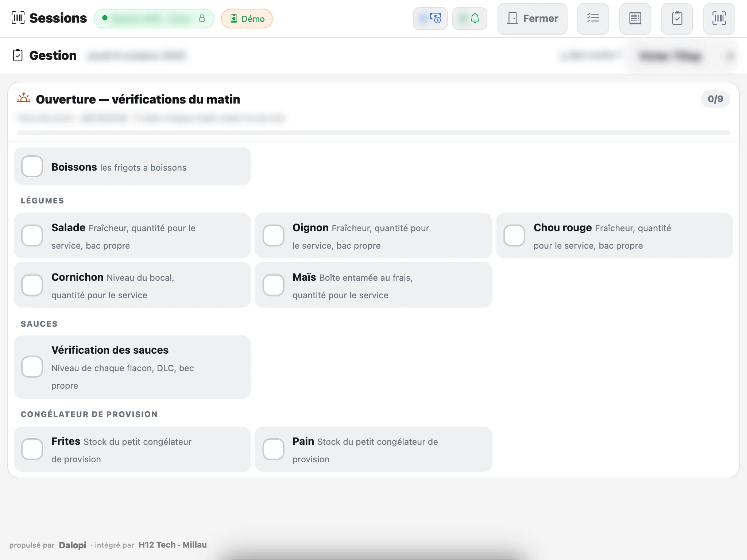This screenshot has width=747, height=560.
Task: Check Vérification des sauces box
Action: tap(32, 367)
